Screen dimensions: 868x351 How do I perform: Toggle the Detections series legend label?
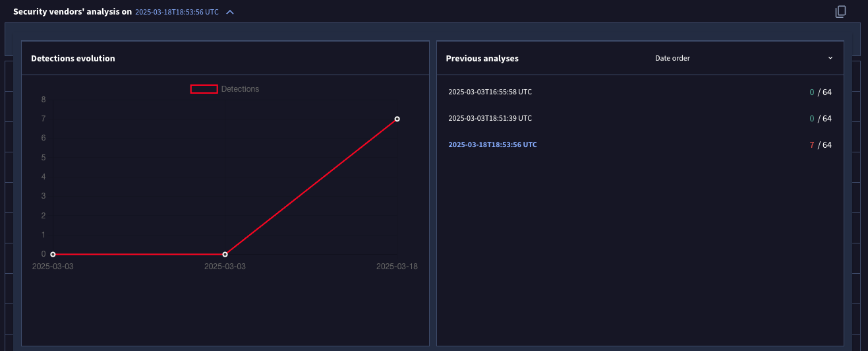(240, 89)
